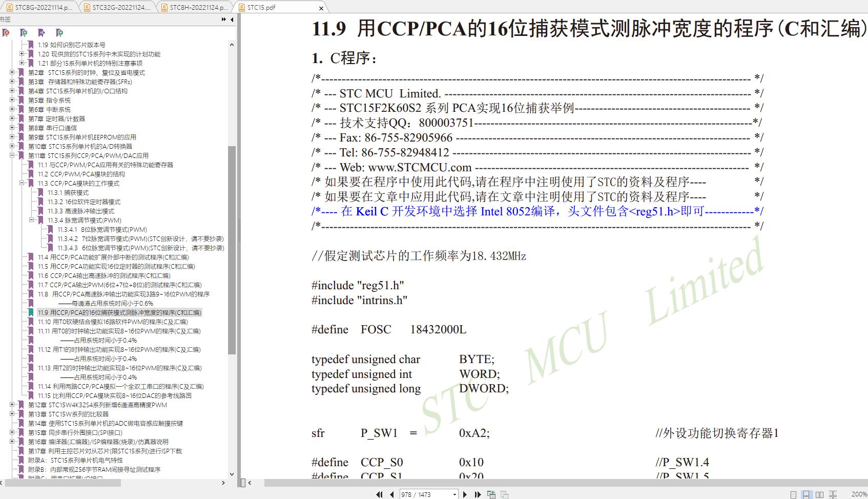Open bookmark 第14章 ADC做电容感应触摸按键
This screenshot has height=499, width=868.
click(106, 424)
